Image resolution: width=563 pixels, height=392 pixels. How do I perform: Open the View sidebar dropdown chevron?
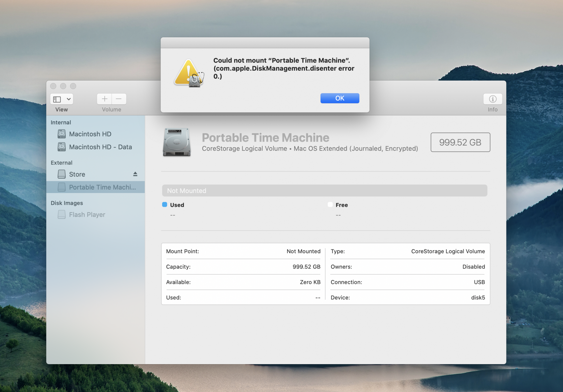click(x=68, y=99)
